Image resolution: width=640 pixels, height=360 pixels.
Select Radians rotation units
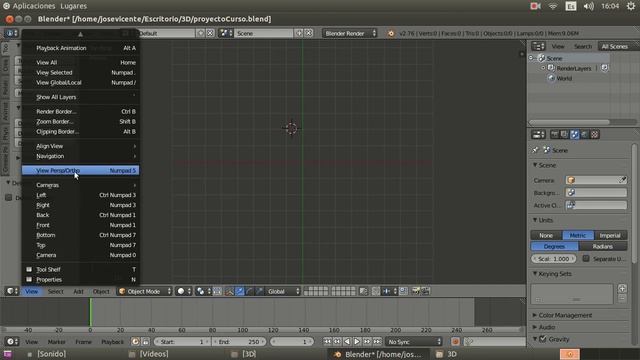(603, 247)
